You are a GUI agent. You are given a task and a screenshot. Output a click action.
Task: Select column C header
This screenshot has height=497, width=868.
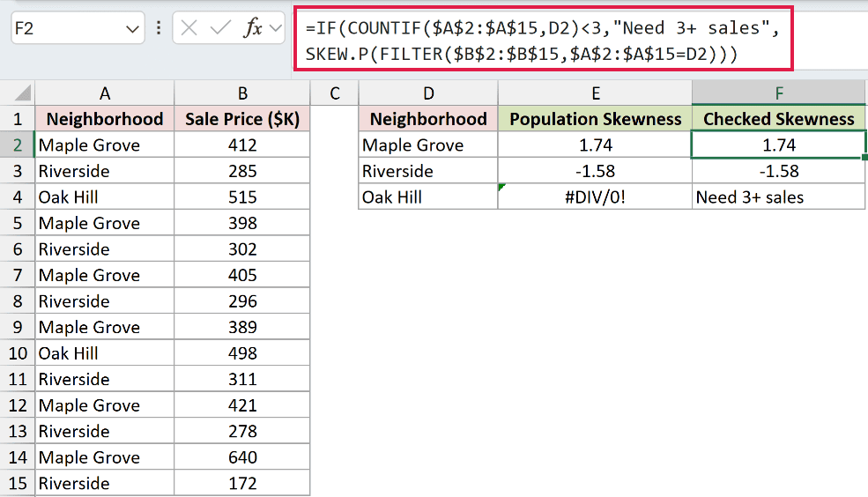tap(334, 93)
